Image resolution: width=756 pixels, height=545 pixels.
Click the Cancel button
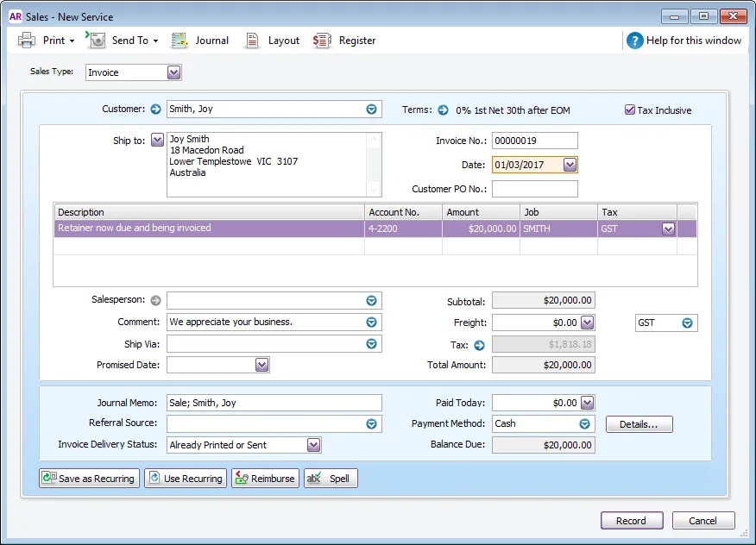(x=703, y=521)
